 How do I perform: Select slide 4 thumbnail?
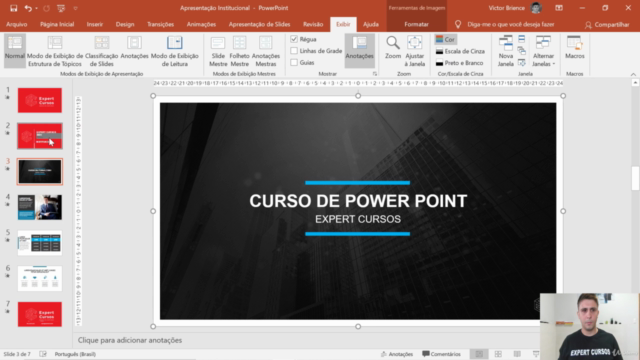click(x=40, y=207)
